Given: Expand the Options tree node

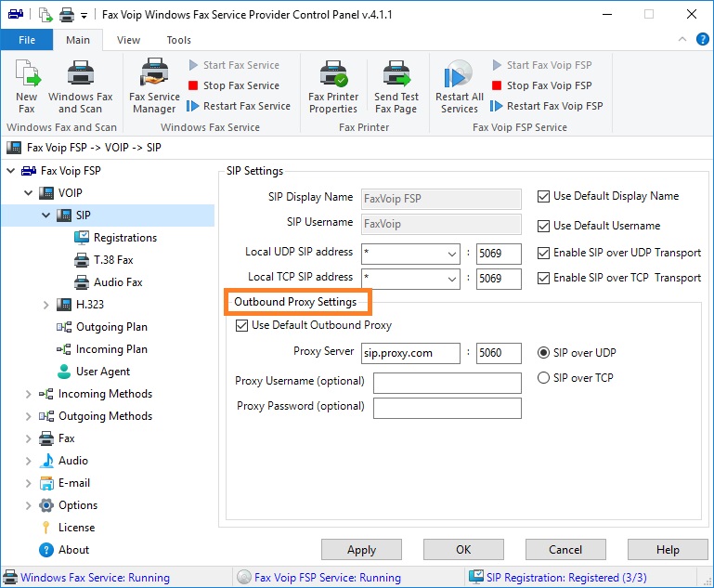Looking at the screenshot, I should click(28, 505).
